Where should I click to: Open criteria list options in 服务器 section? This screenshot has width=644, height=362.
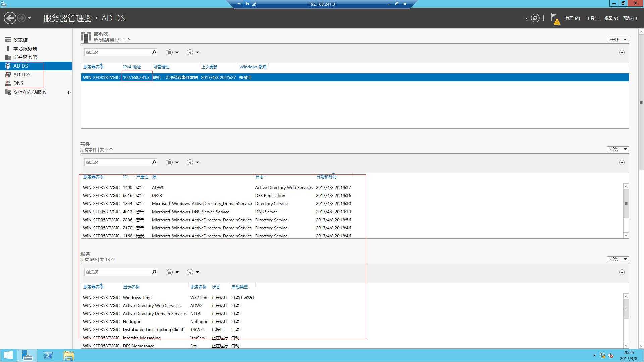[173, 52]
